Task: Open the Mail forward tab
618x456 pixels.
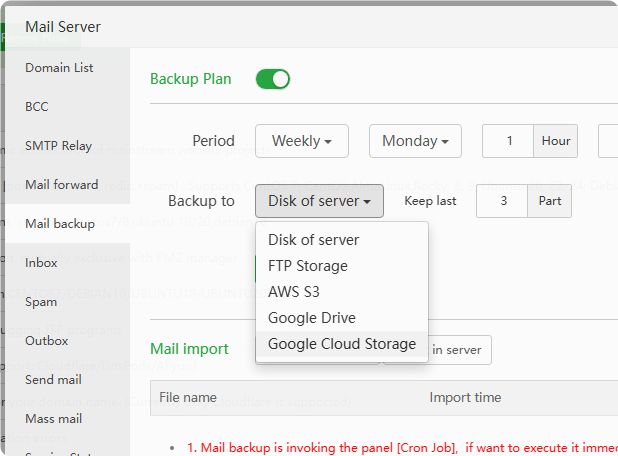Action: pos(62,185)
